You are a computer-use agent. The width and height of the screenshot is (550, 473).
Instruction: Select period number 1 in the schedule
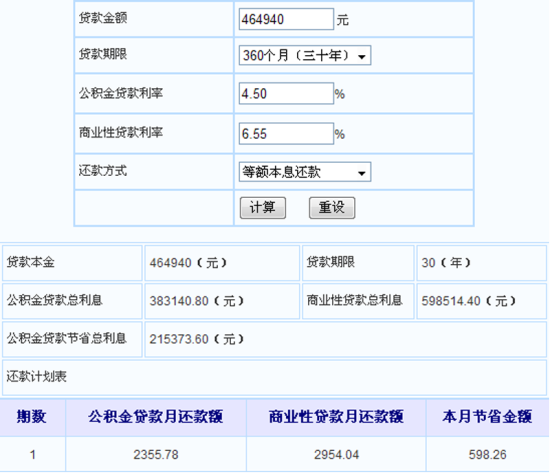pos(33,455)
